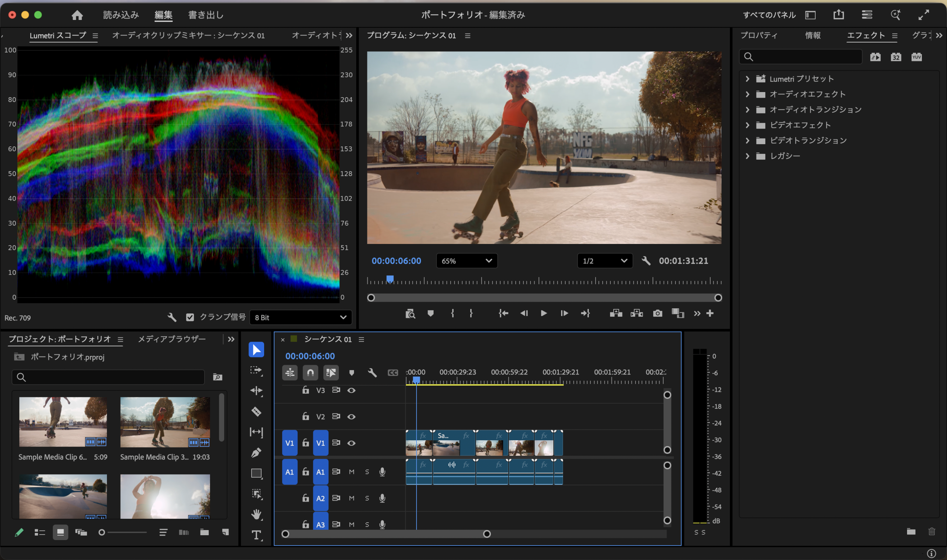Viewport: 947px width, 560px height.
Task: Expand ビデオトランジション folder
Action: coord(747,140)
